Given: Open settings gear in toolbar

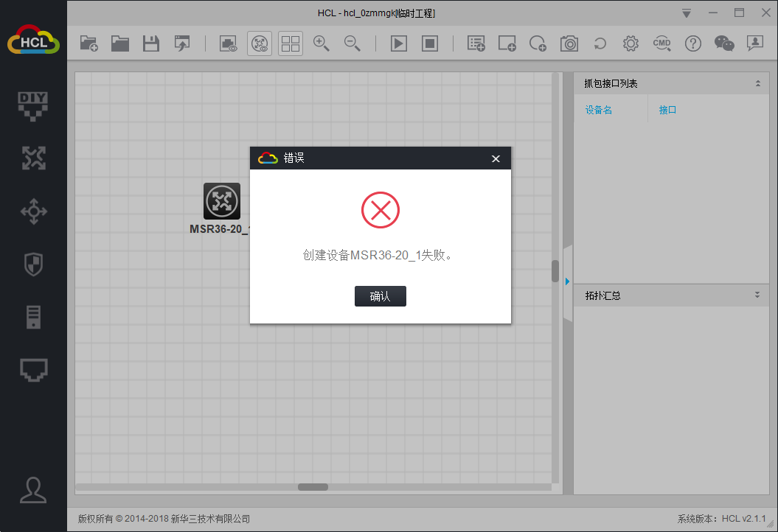Looking at the screenshot, I should coord(631,43).
